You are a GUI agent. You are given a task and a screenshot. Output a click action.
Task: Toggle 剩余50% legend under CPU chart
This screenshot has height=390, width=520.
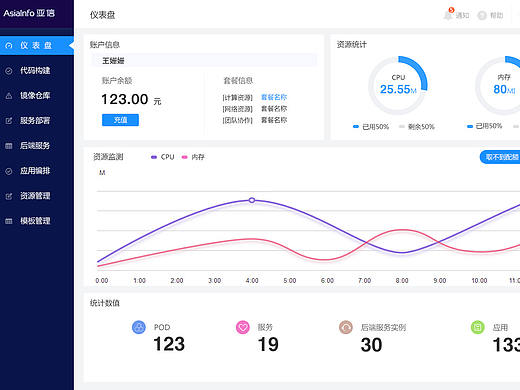417,127
